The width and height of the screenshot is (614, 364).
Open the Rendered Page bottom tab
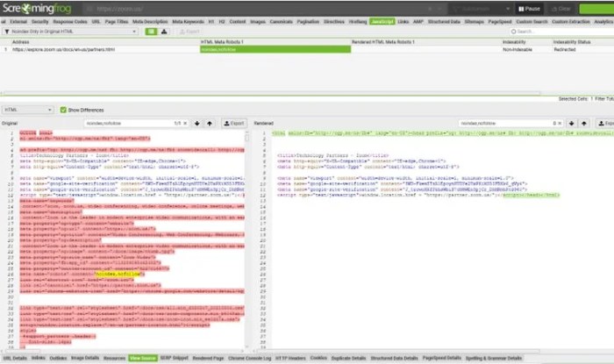[x=208, y=358]
